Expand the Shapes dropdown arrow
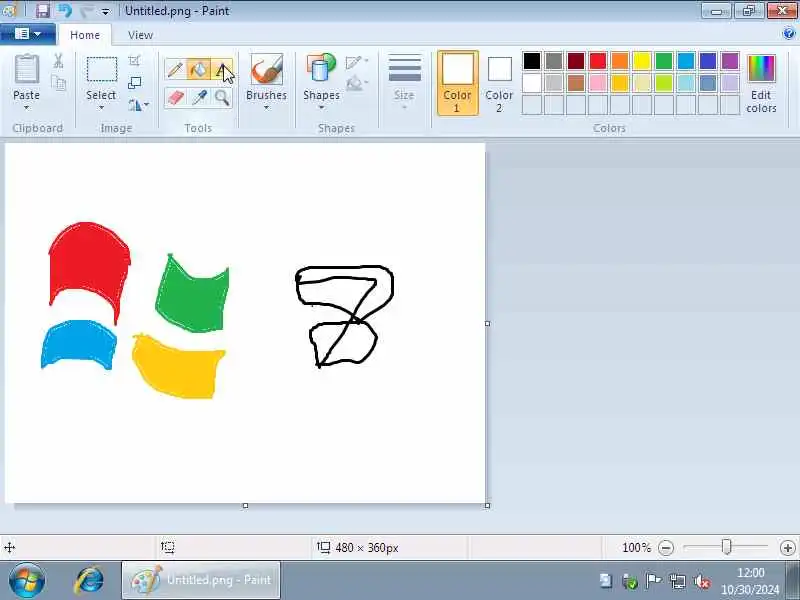The image size is (800, 600). click(321, 108)
